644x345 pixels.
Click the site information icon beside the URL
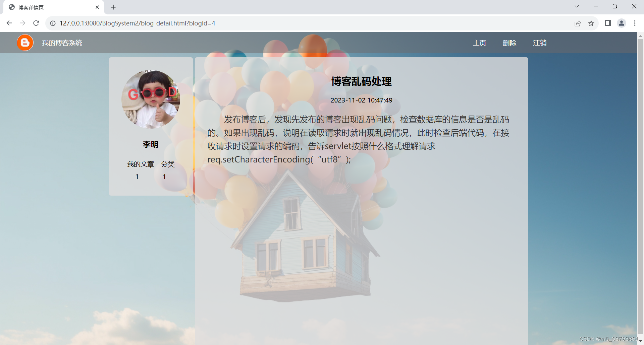(53, 23)
